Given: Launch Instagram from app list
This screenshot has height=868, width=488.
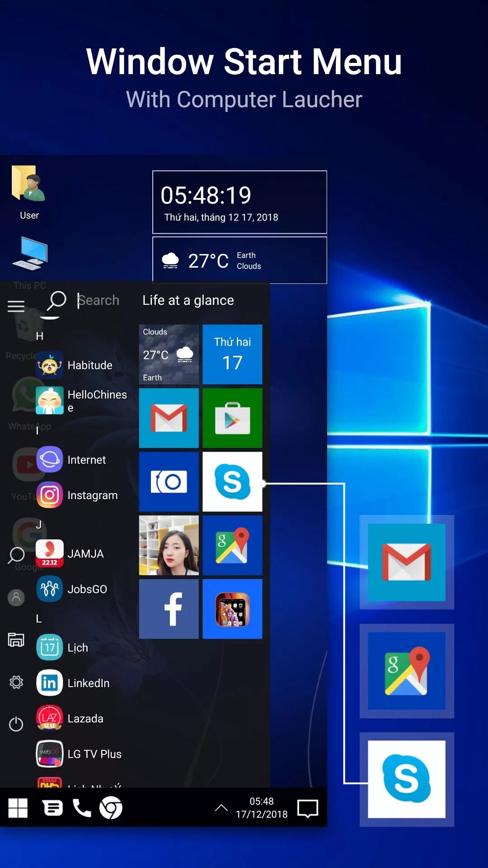Looking at the screenshot, I should coord(77,495).
